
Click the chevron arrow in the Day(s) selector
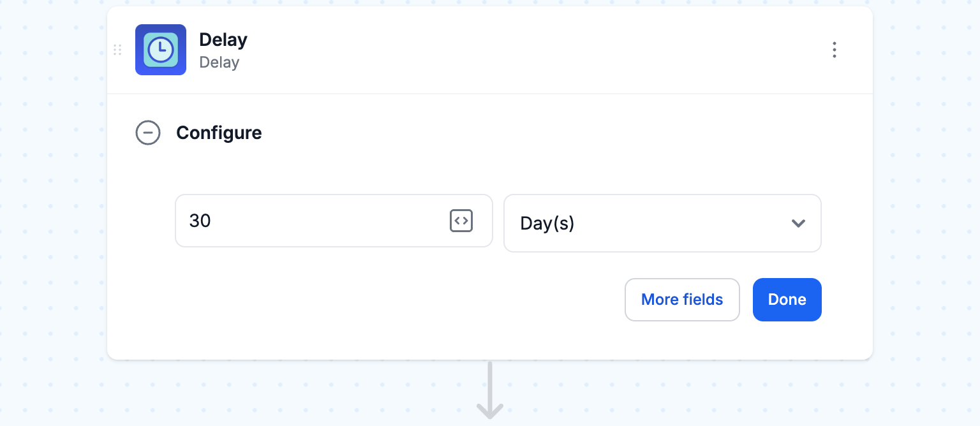click(x=798, y=223)
